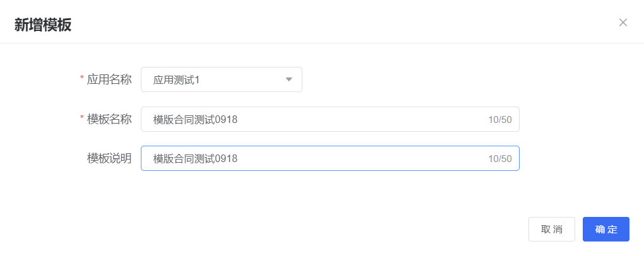This screenshot has width=644, height=256.
Task: Click the 模板名称 field label
Action: pyautogui.click(x=109, y=119)
